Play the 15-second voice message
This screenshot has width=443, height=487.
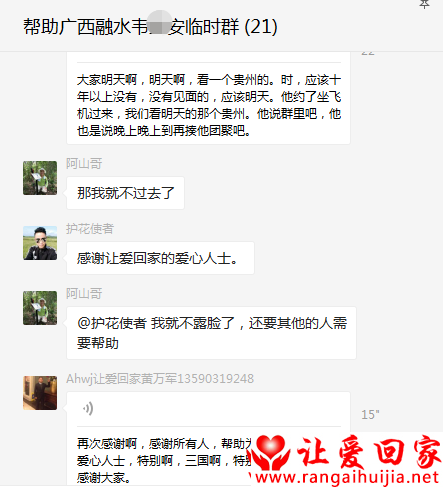pos(88,409)
